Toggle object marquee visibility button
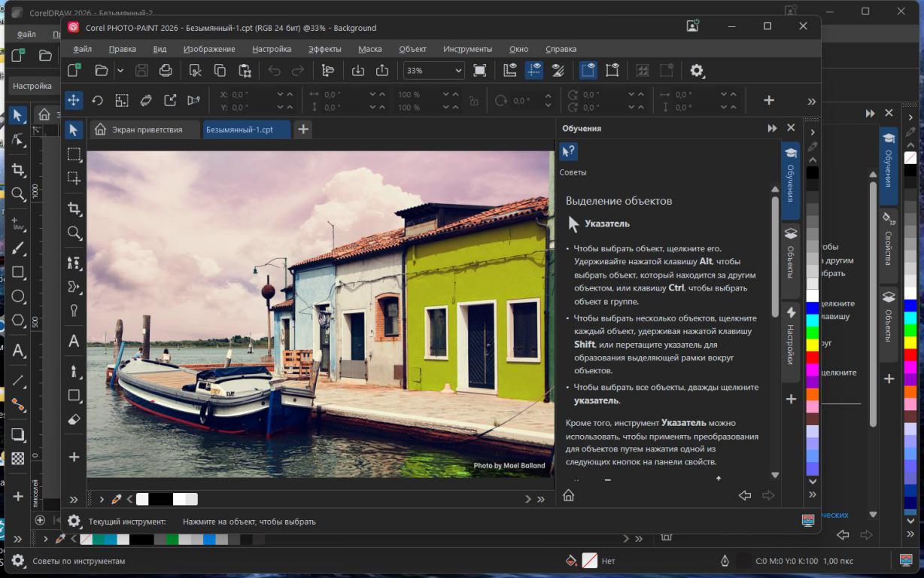924x578 pixels. [x=588, y=70]
